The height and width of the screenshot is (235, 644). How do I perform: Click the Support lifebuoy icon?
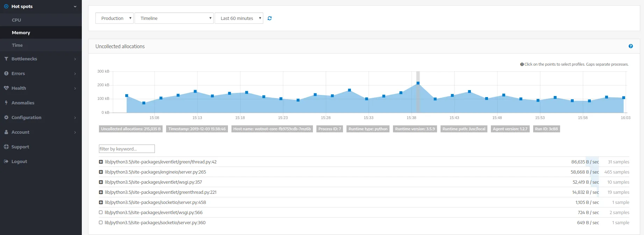(6, 147)
